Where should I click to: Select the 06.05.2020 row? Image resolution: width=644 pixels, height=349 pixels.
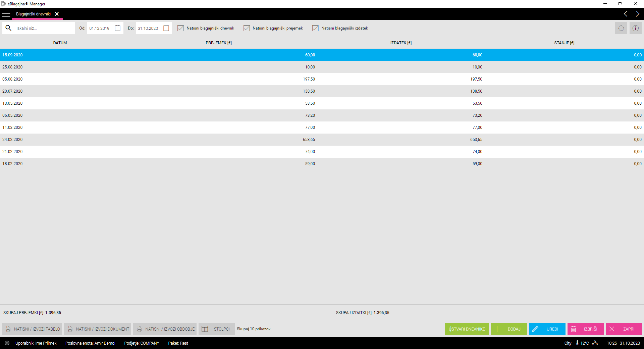tap(322, 115)
